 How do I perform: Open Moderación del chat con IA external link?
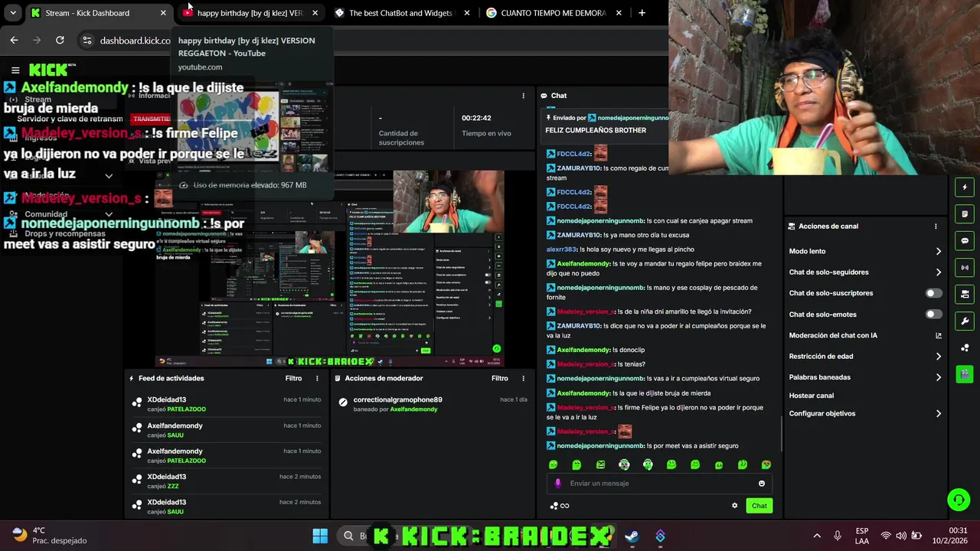(939, 335)
